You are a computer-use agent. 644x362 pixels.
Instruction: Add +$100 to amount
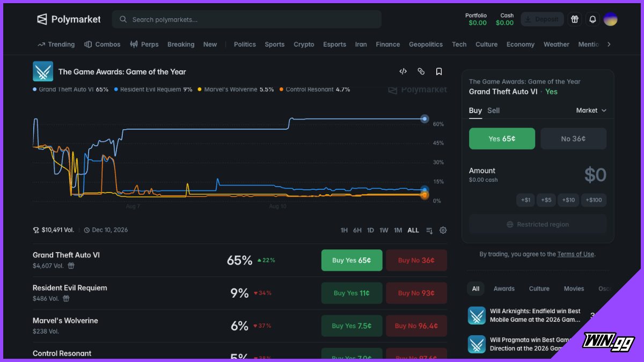tap(594, 200)
